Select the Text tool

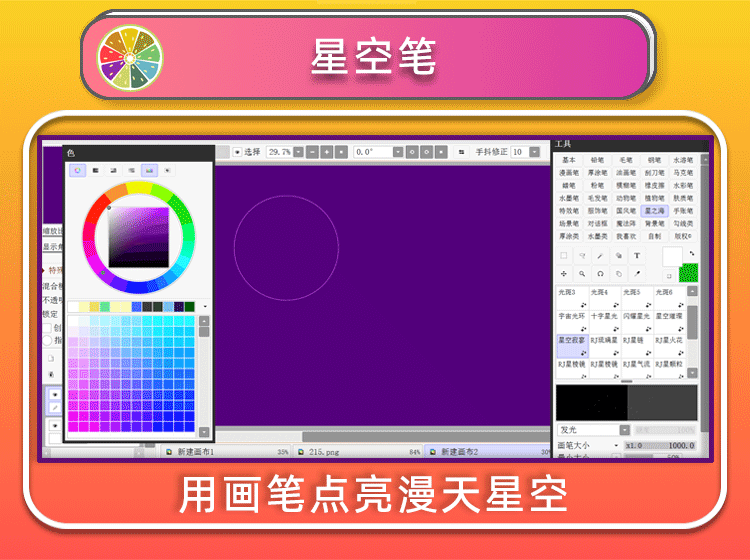(637, 255)
